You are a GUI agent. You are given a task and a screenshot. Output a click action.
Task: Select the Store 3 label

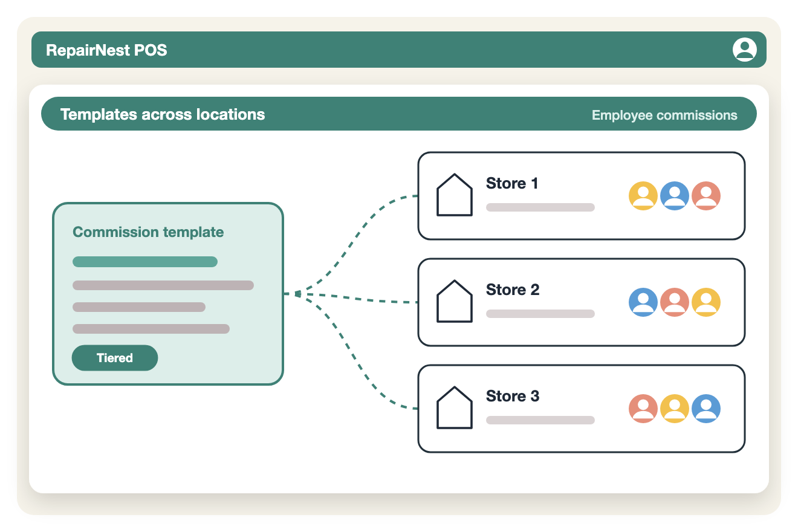pyautogui.click(x=513, y=396)
